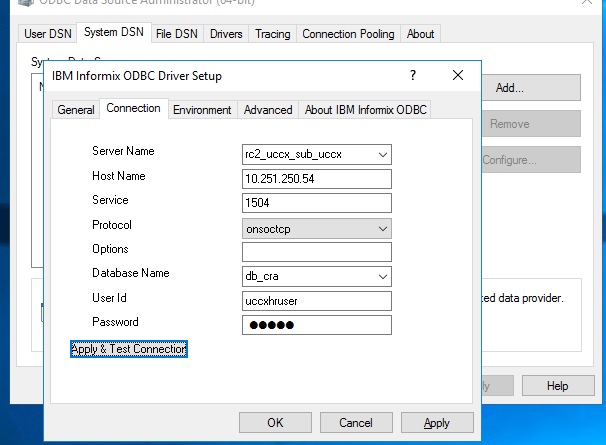Open the Environment tab
Viewport: 606px width, 445px height.
[202, 110]
